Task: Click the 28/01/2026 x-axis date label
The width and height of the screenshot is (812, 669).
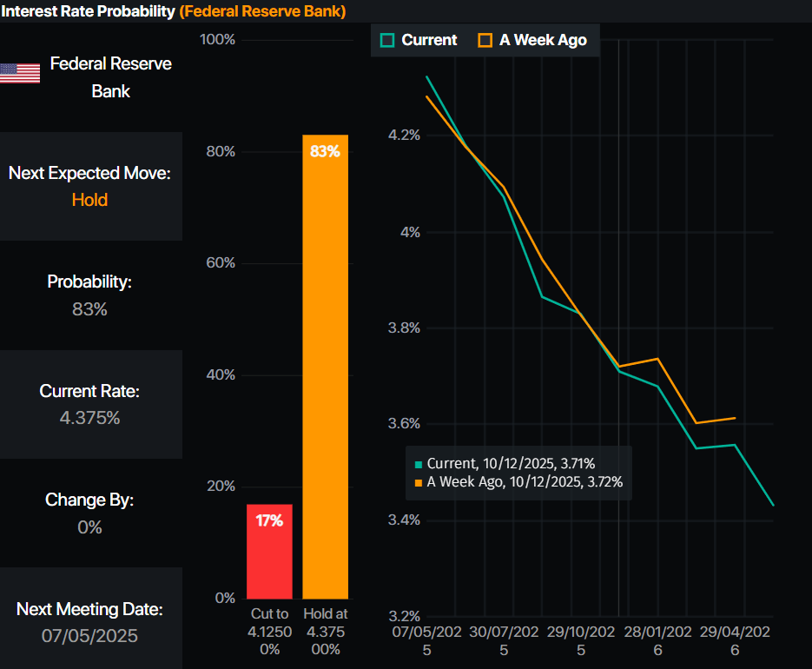Action: point(657,639)
